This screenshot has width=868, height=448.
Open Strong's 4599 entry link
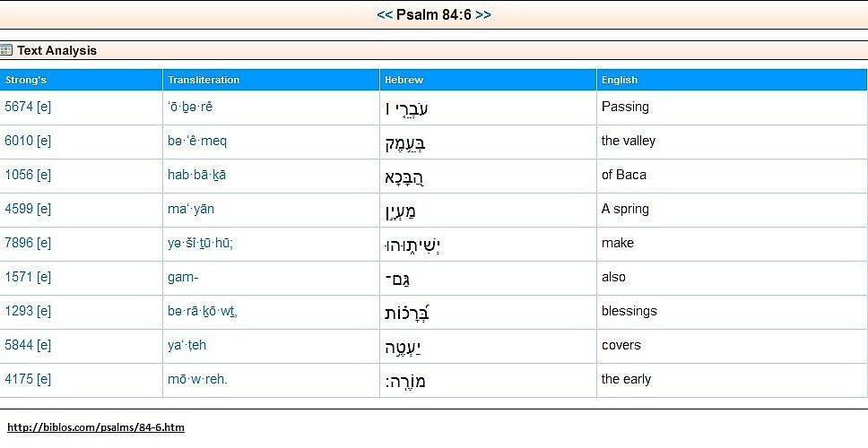(x=19, y=209)
